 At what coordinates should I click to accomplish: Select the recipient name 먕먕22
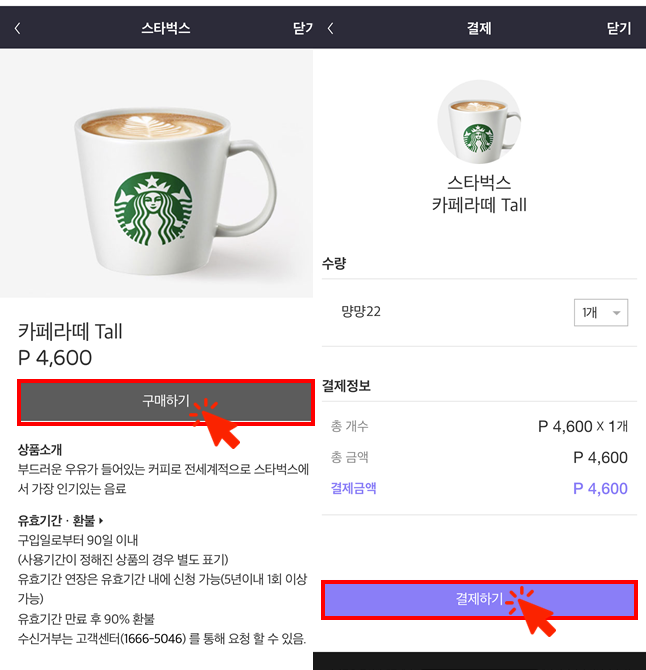[x=361, y=311]
